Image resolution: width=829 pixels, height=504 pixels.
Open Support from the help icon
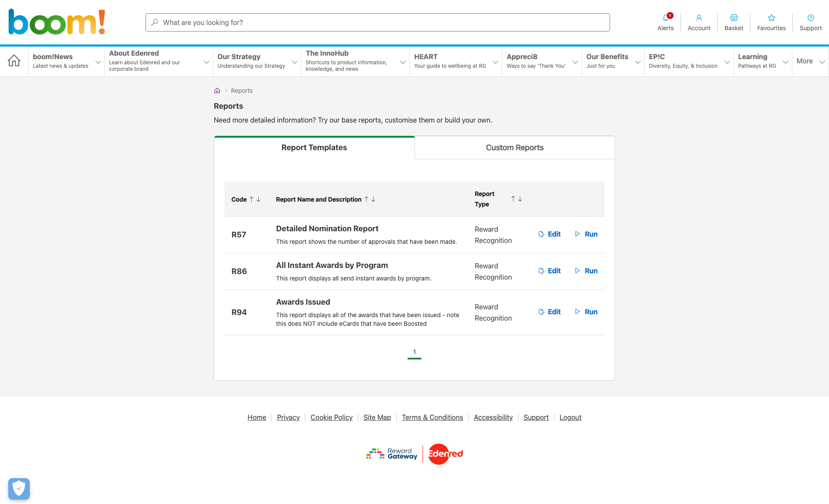pos(810,18)
